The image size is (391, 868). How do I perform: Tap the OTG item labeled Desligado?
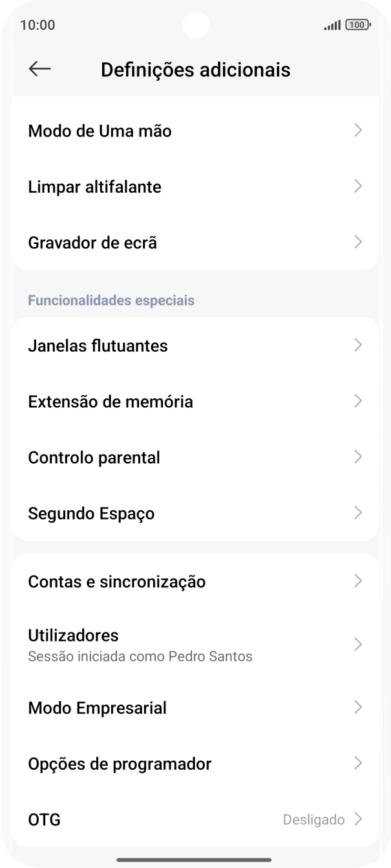(43, 819)
